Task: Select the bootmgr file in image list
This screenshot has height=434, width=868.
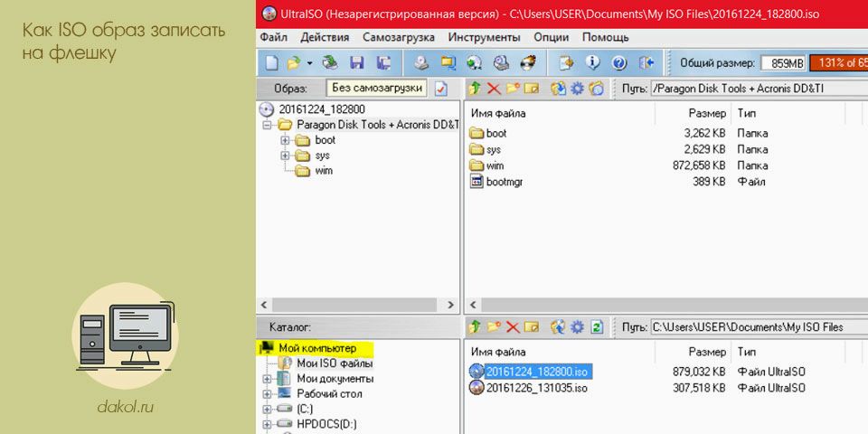Action: click(505, 181)
